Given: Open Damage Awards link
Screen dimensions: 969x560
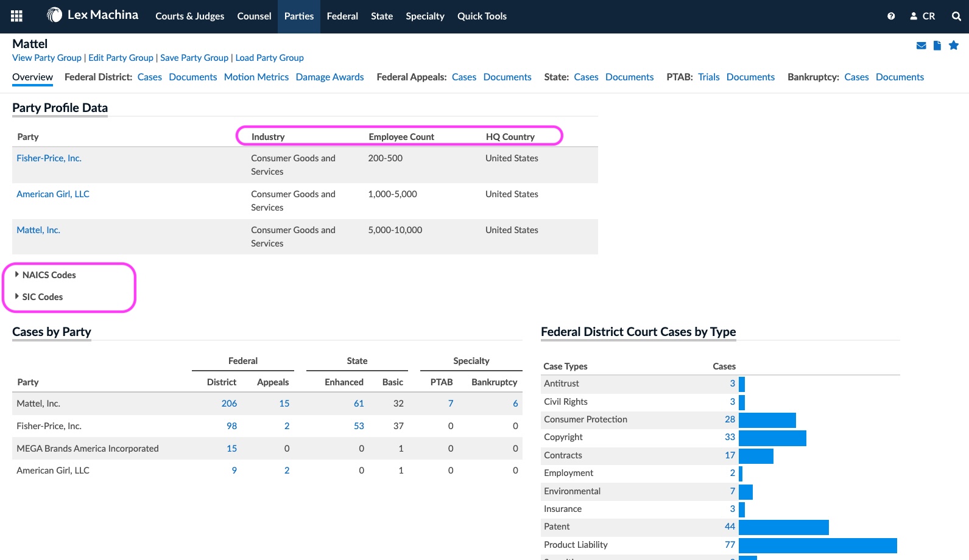Looking at the screenshot, I should click(329, 77).
